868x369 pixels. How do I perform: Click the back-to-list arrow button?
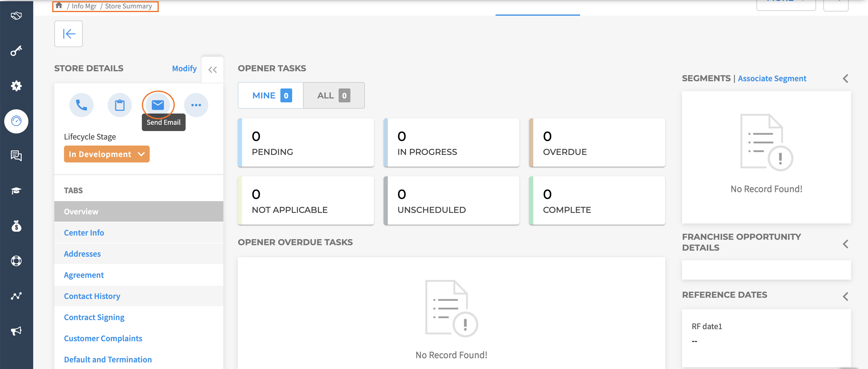[69, 34]
